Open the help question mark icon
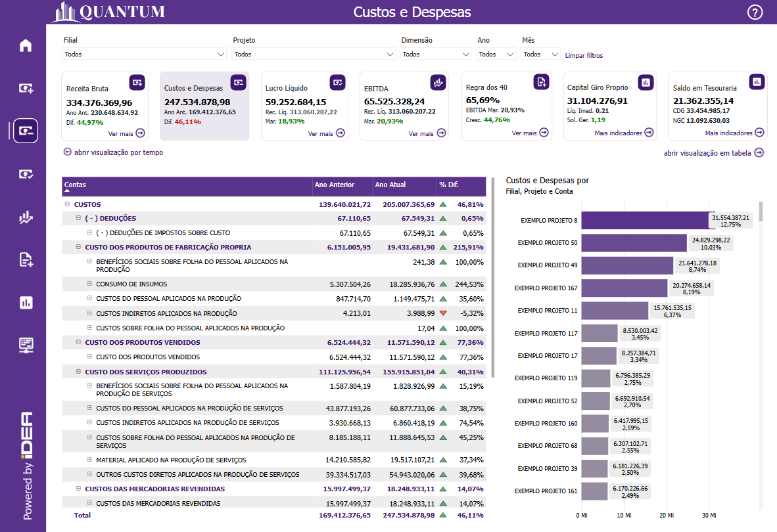Viewport: 777px width, 532px height. click(x=755, y=12)
